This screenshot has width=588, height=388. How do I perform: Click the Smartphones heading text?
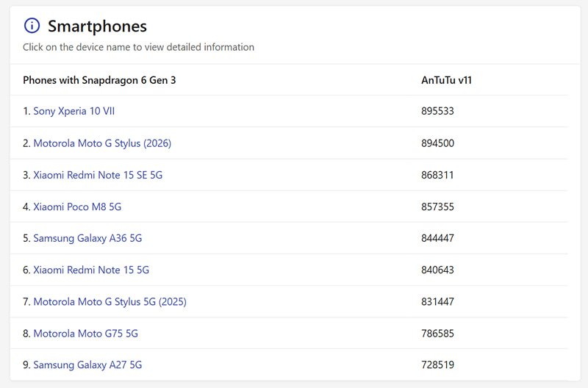[98, 26]
